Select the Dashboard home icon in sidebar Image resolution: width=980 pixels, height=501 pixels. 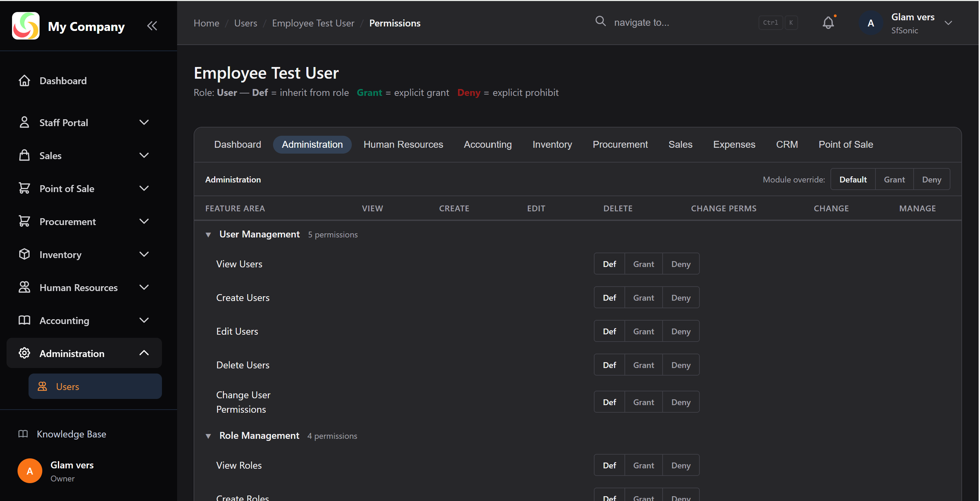click(x=24, y=81)
